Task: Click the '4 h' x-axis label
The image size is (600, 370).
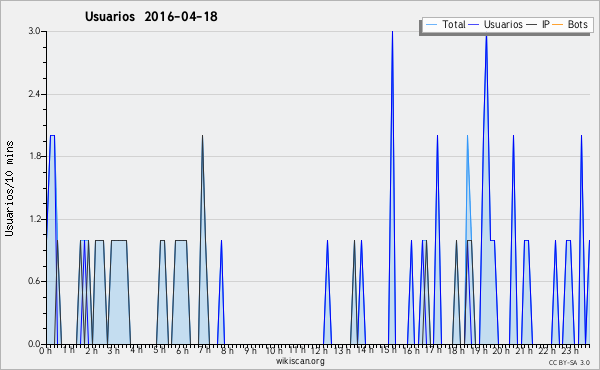Action: [137, 349]
